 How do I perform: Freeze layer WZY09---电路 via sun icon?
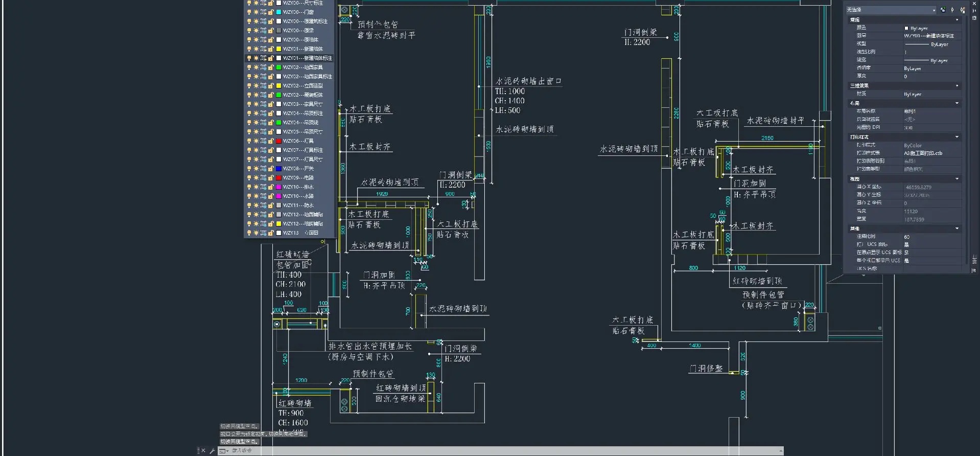click(x=256, y=178)
